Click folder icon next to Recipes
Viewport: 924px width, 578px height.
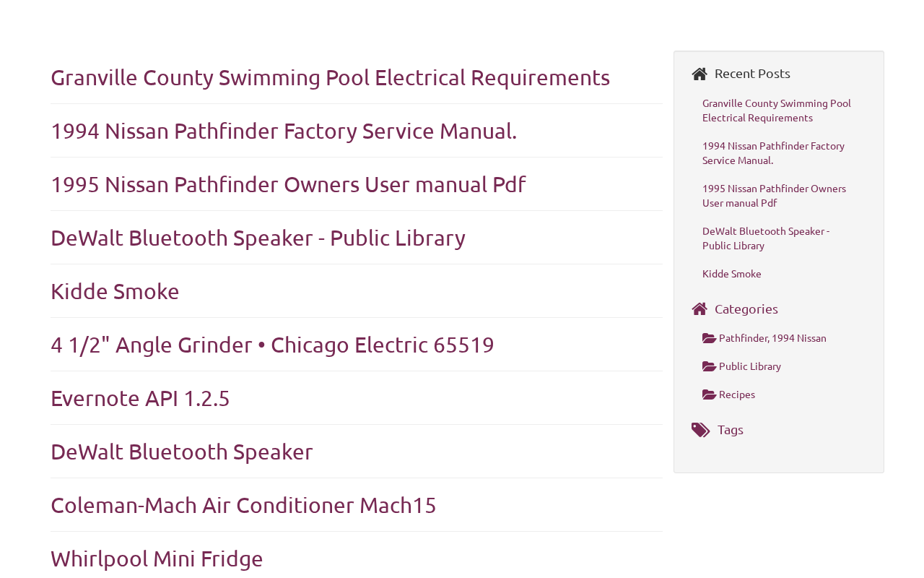[x=709, y=394]
